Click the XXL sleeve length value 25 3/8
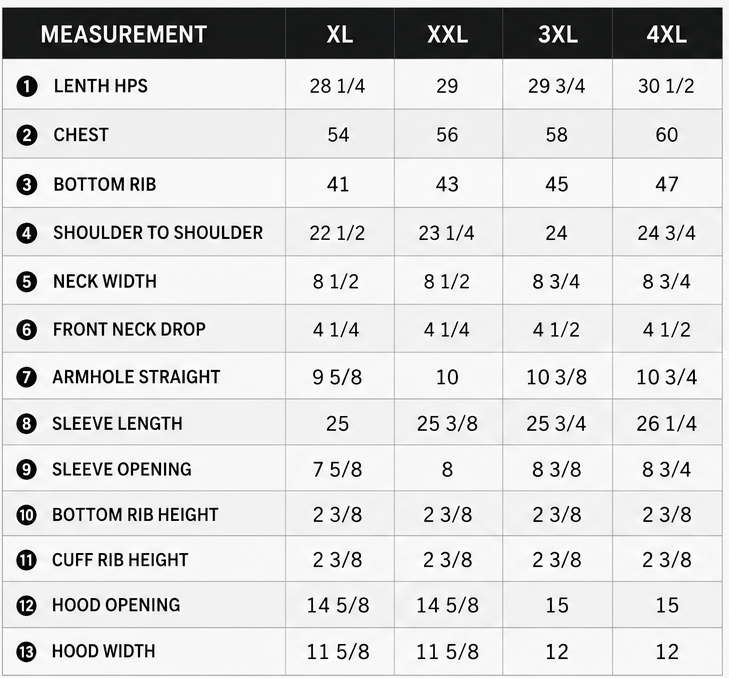The height and width of the screenshot is (678, 729). [x=447, y=424]
